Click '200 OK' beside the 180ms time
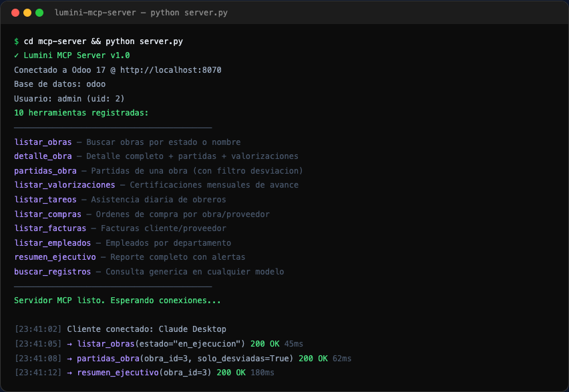 (231, 373)
